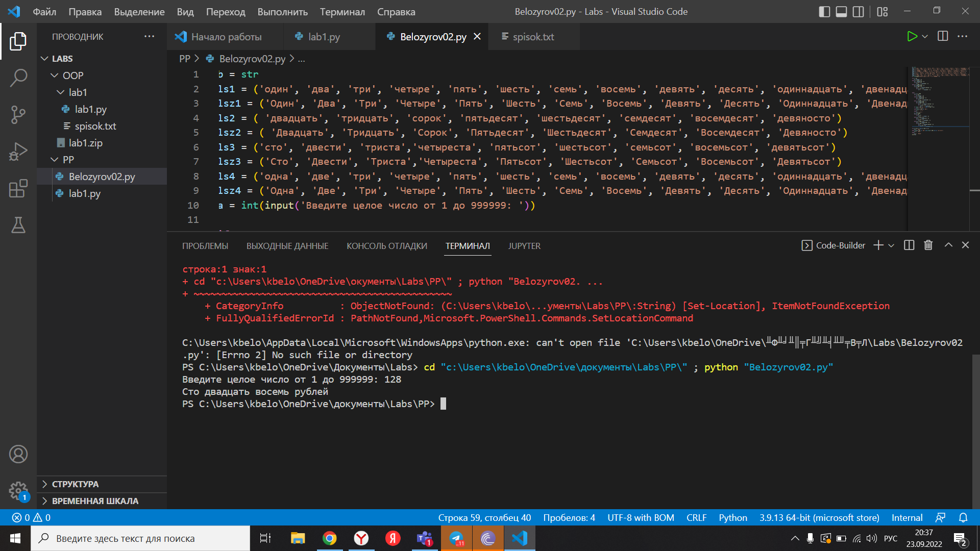Open Run and Debug view icon
This screenshot has width=980, height=551.
(x=18, y=152)
